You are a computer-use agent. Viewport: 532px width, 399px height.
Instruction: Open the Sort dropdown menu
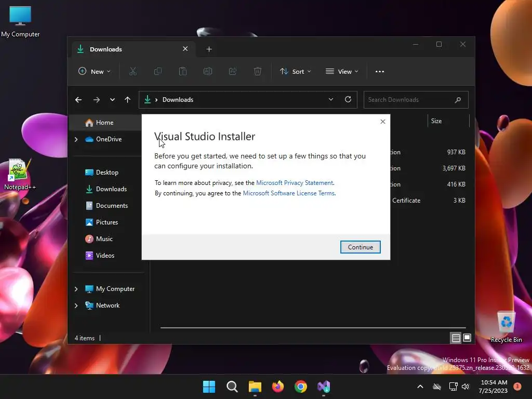295,72
